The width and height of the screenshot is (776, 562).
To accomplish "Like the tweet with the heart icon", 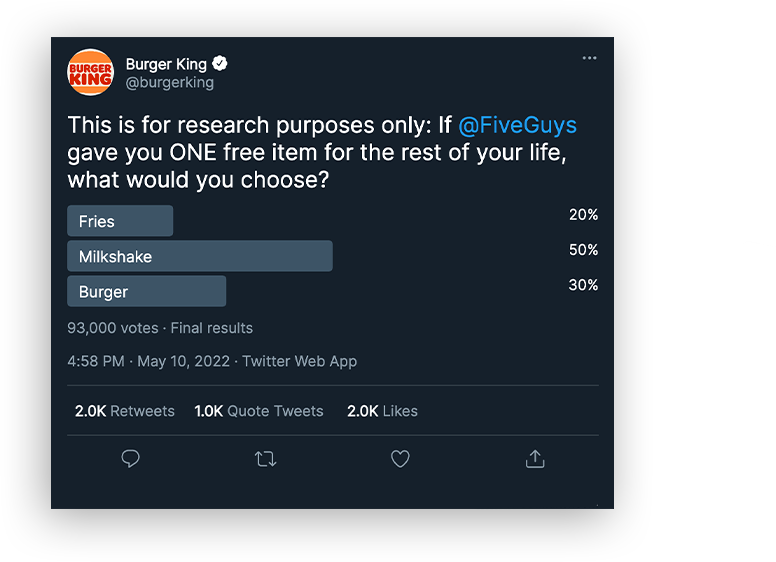I will pyautogui.click(x=400, y=459).
